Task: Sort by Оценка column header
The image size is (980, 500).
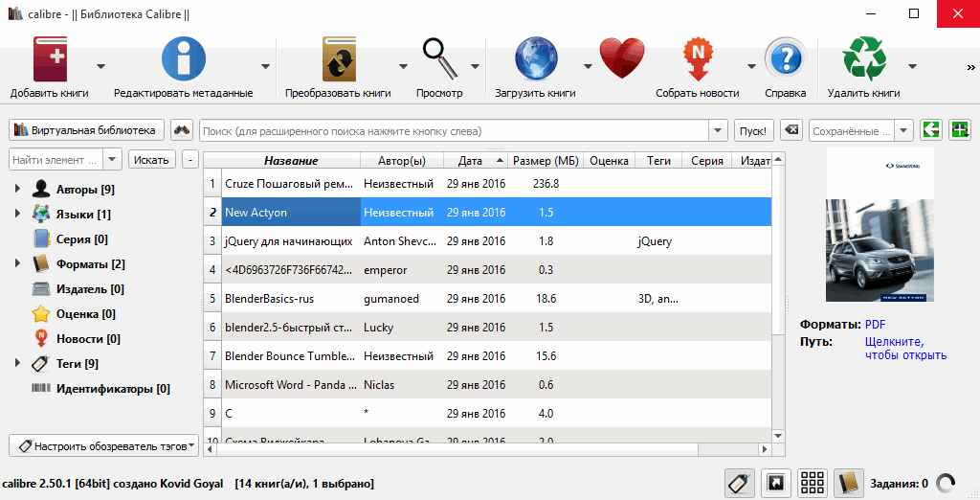Action: (x=609, y=161)
